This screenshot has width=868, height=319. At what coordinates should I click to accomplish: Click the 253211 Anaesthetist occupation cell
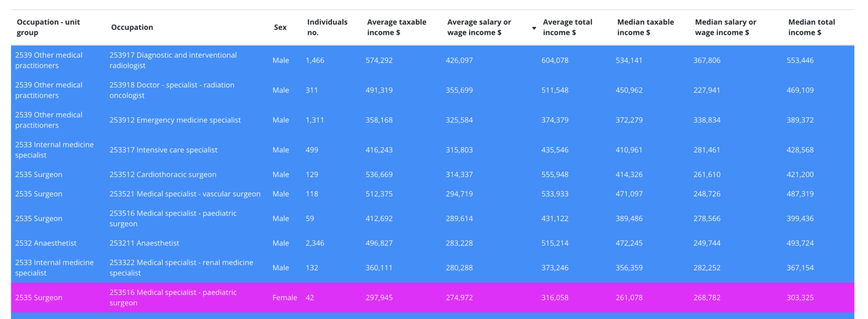144,243
